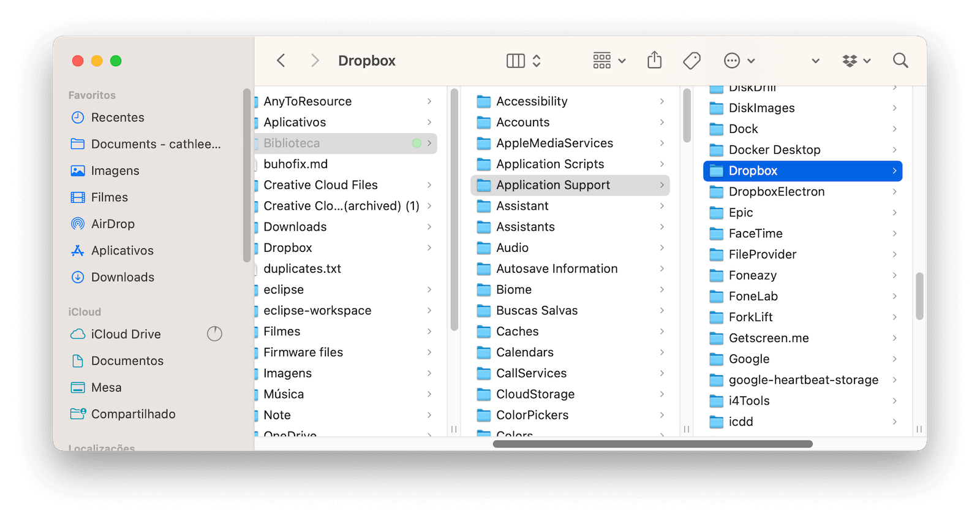Select the FileProvider folder

coord(803,254)
